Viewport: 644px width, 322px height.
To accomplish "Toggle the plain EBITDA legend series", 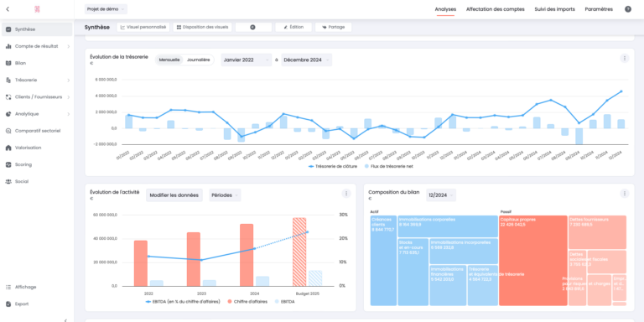I will coord(283,302).
